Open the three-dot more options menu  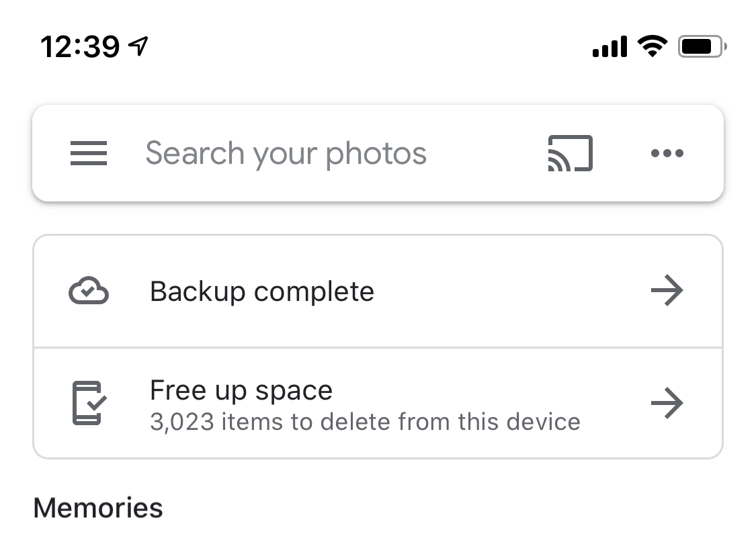click(667, 153)
